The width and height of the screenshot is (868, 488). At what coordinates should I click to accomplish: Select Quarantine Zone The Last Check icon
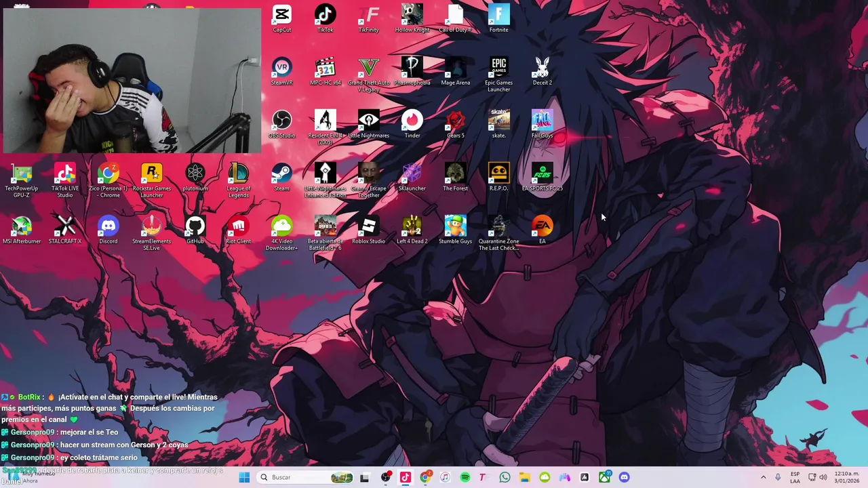click(499, 233)
